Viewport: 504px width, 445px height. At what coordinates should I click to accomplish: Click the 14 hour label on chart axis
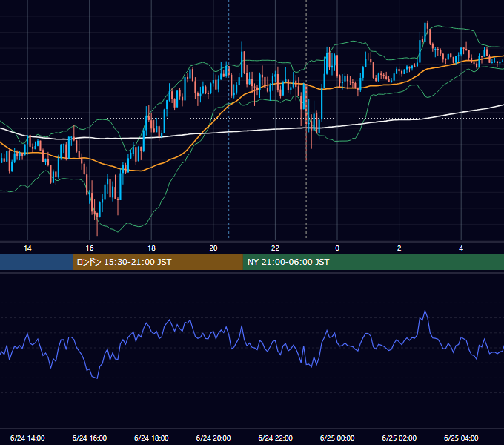click(27, 248)
